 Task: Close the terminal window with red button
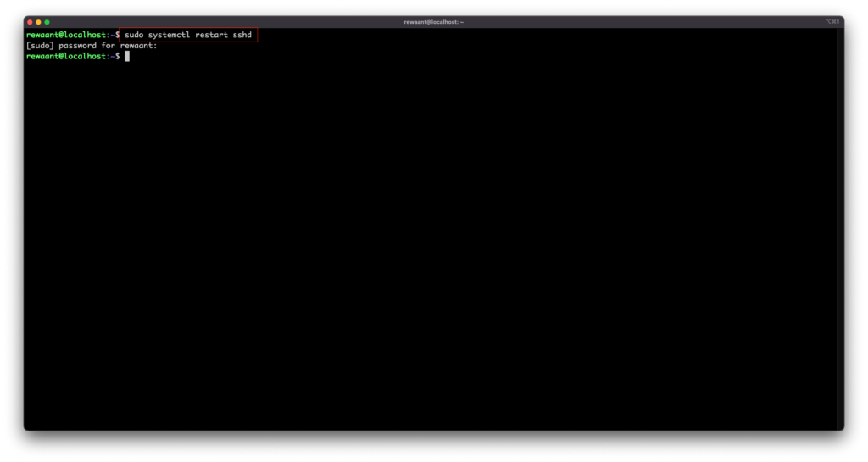30,22
